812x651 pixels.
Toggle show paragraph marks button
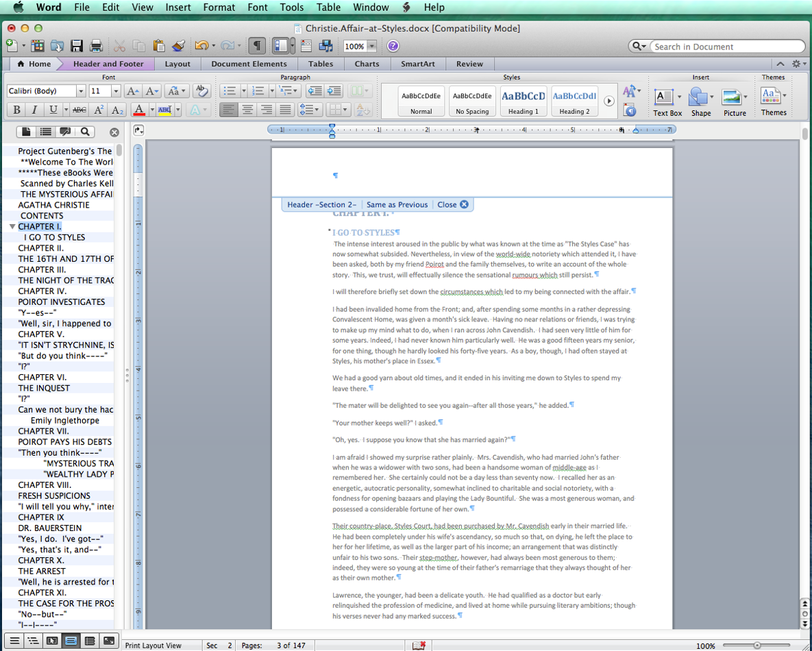257,46
